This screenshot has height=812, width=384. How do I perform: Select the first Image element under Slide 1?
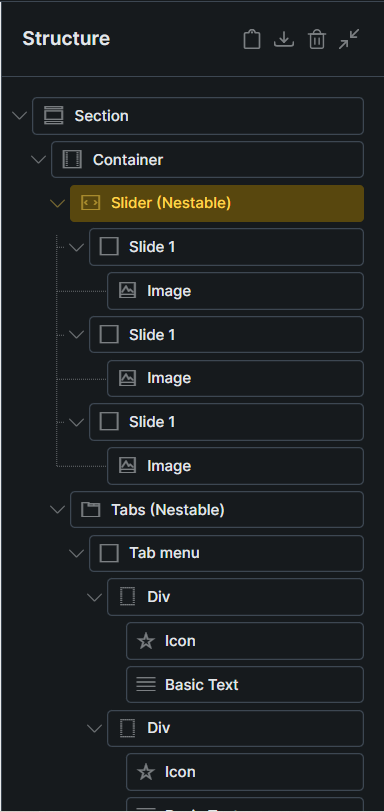click(235, 291)
